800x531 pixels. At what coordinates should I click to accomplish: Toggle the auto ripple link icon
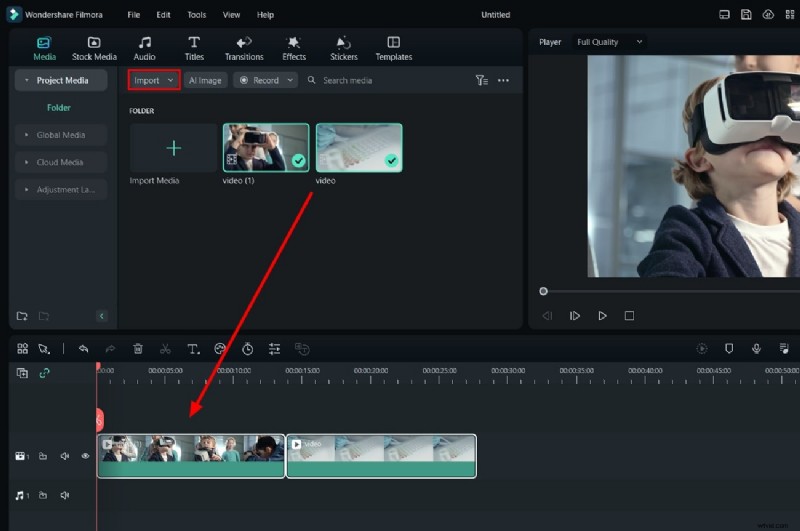(x=44, y=373)
